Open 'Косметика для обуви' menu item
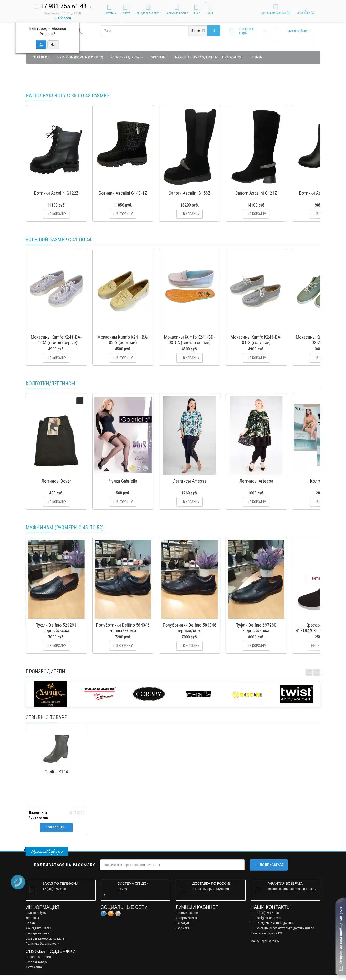Image resolution: width=346 pixels, height=980 pixels. click(x=127, y=57)
